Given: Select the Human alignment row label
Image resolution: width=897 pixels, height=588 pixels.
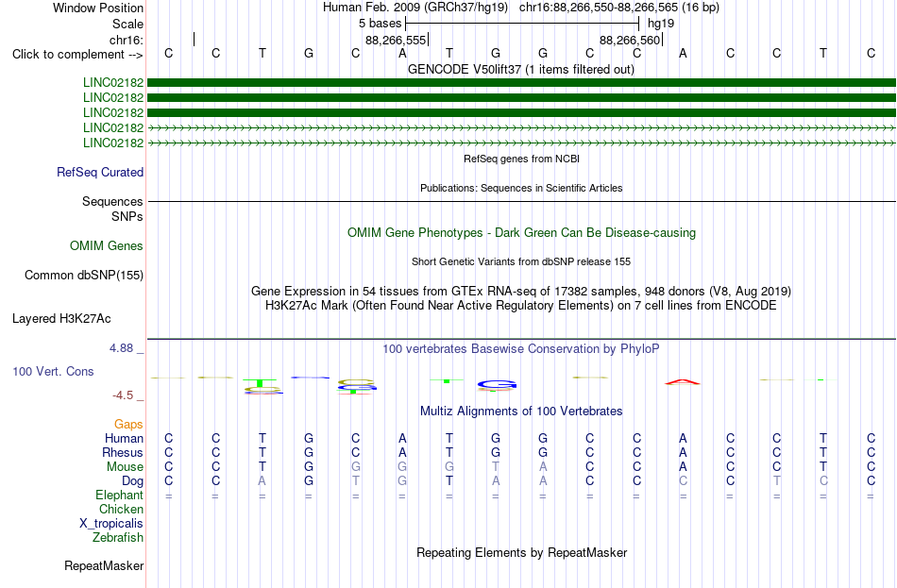Looking at the screenshot, I should click(124, 439).
